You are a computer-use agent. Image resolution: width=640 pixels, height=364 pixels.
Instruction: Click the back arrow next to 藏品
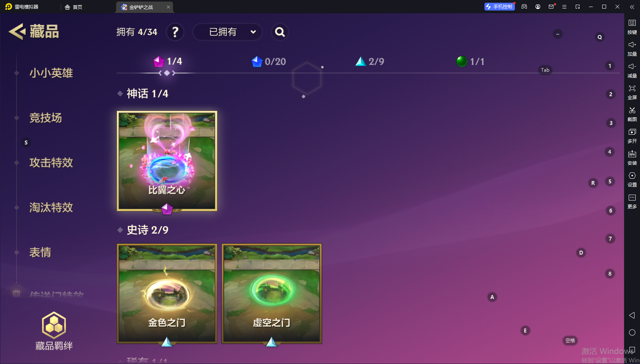click(17, 32)
